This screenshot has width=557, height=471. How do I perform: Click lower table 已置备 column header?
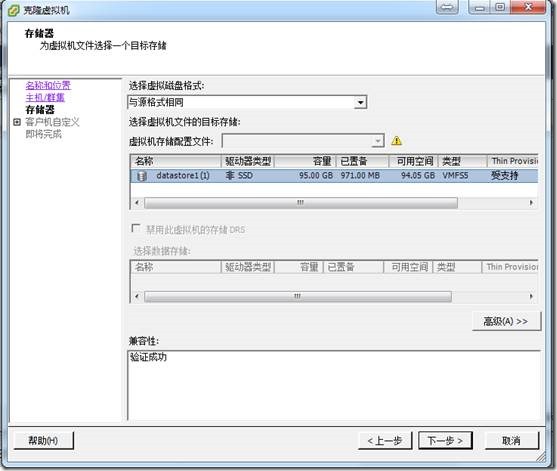pyautogui.click(x=353, y=267)
